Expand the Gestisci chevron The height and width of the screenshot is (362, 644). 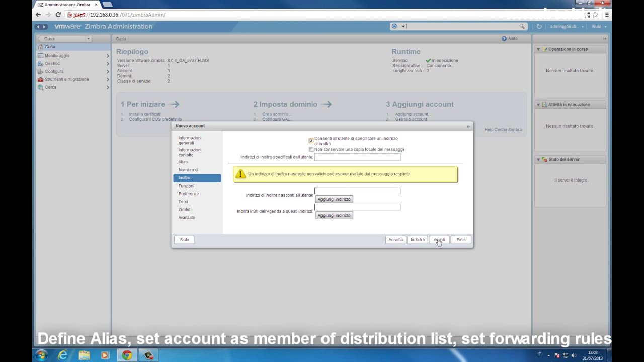(108, 63)
